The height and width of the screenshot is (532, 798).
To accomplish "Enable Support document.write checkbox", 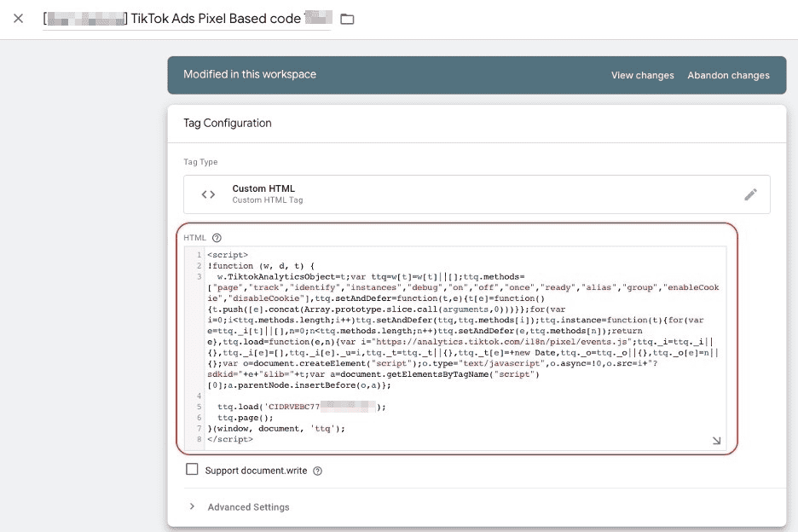I will [x=192, y=470].
